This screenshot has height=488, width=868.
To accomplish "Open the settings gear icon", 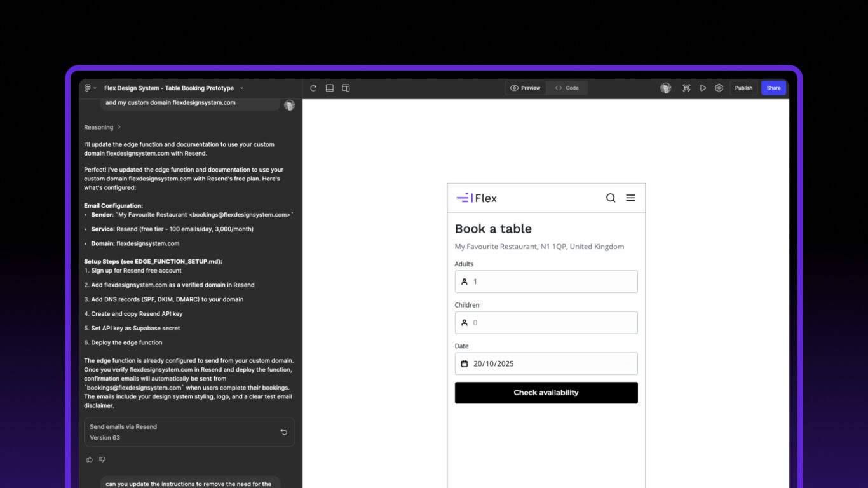I will click(719, 88).
